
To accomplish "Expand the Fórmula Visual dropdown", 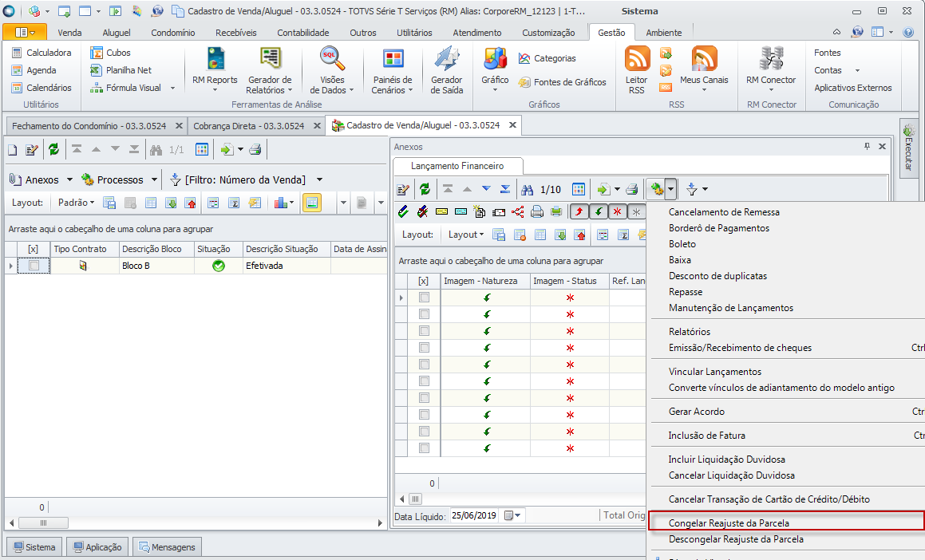I will (172, 88).
